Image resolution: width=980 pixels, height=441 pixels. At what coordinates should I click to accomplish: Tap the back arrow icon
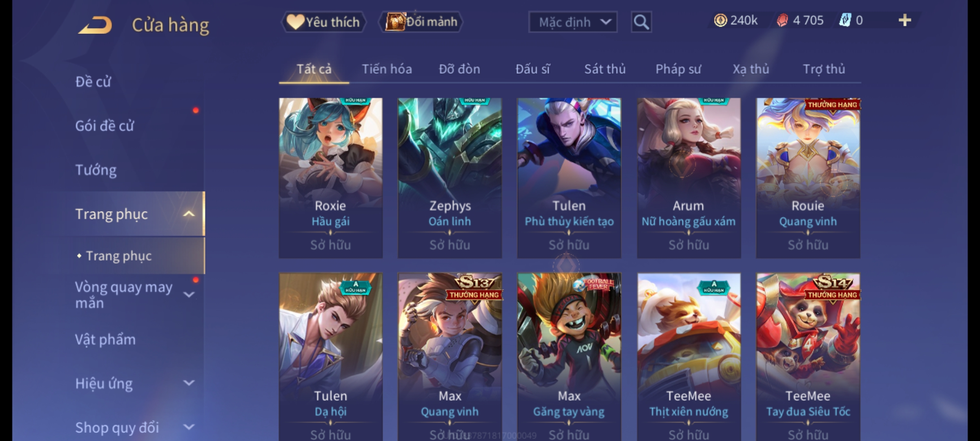point(96,25)
